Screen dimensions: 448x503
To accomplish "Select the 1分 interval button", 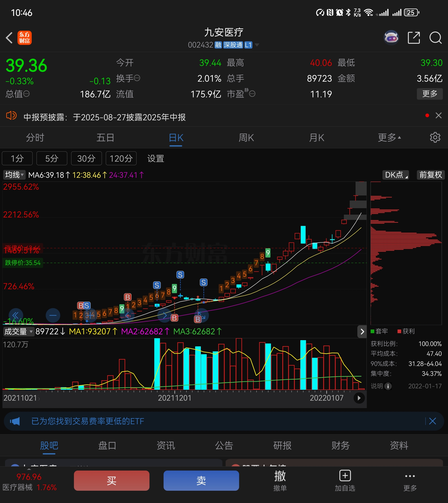I will pyautogui.click(x=17, y=158).
